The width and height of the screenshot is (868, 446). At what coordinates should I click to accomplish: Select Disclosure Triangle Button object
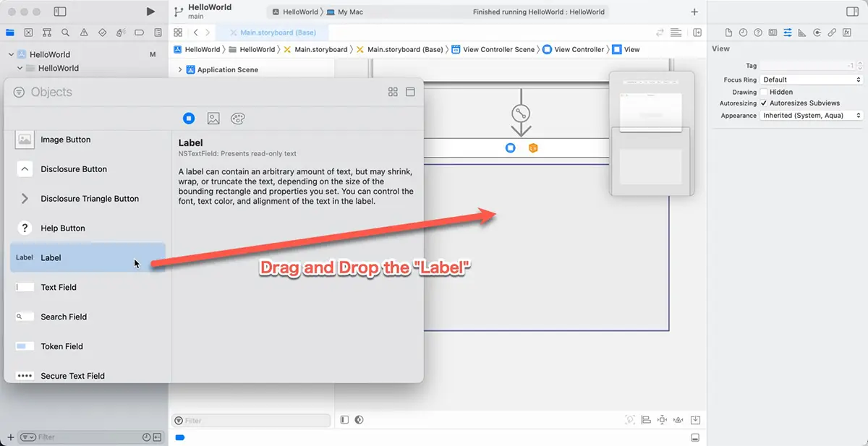88,199
